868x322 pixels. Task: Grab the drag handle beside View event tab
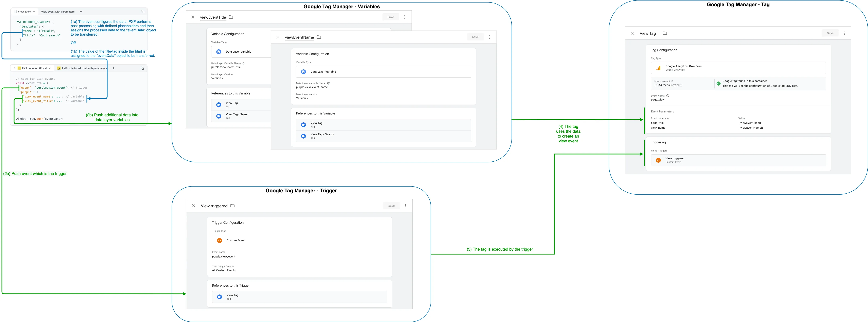15,12
